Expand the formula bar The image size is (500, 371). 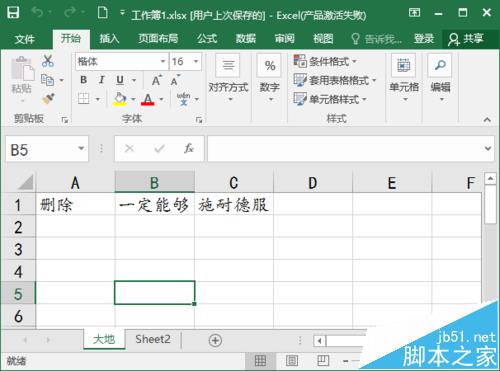[x=488, y=148]
